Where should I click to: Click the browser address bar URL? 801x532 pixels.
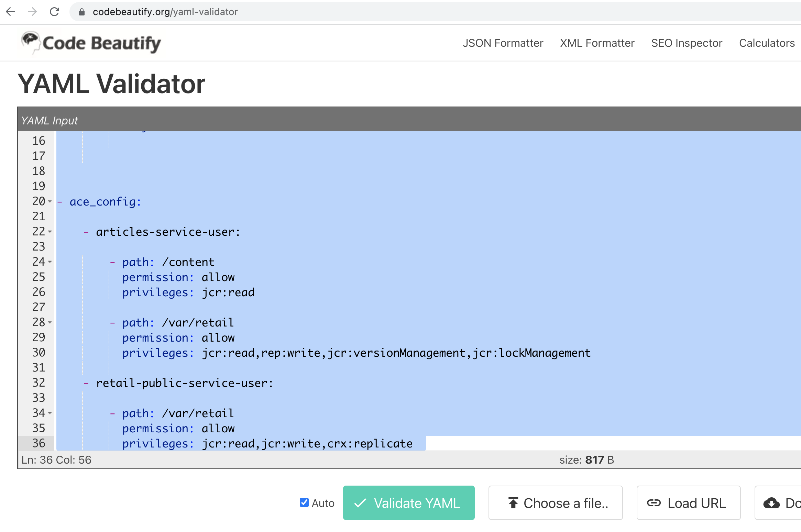tap(165, 12)
